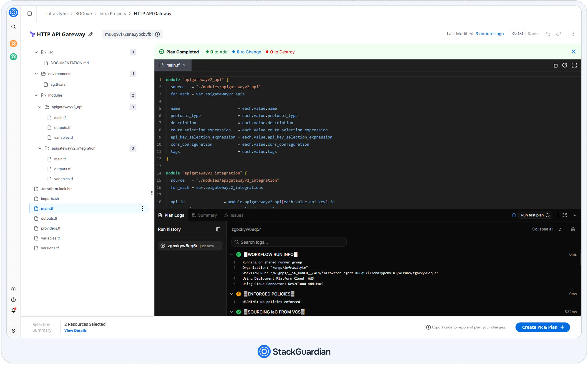Click the undo arrow icon

[x=548, y=34]
